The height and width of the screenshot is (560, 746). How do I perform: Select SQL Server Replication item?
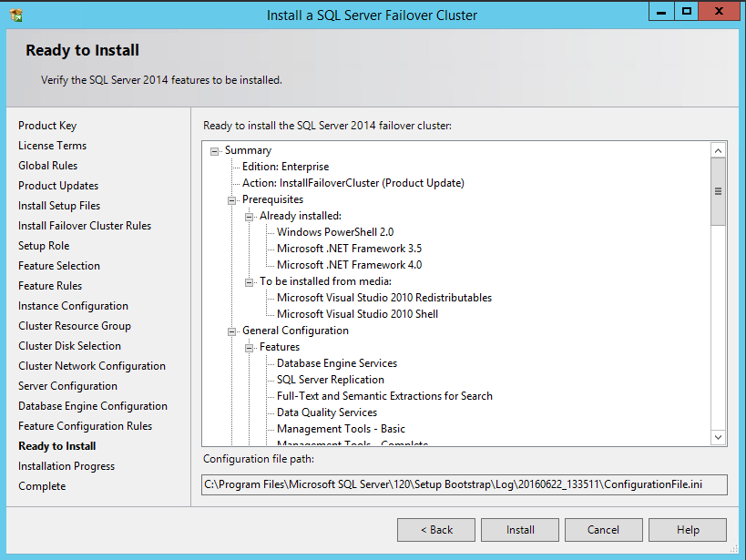pyautogui.click(x=331, y=380)
